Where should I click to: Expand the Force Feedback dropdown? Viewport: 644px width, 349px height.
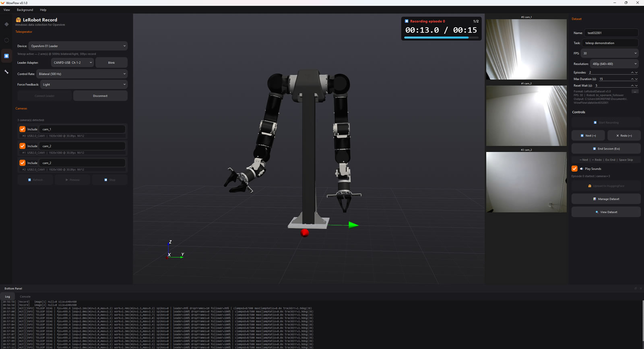coord(84,85)
